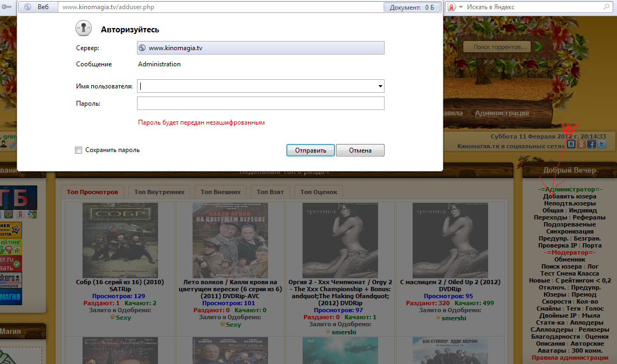Screen dimensions: 617x364
Task: Open the Синхронизация link
Action: 570,231
